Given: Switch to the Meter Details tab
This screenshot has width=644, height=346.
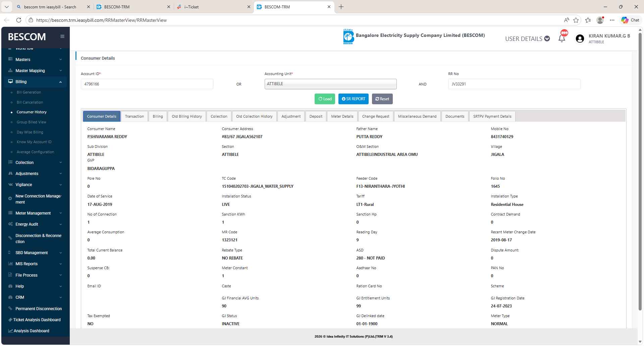Looking at the screenshot, I should click(x=342, y=116).
